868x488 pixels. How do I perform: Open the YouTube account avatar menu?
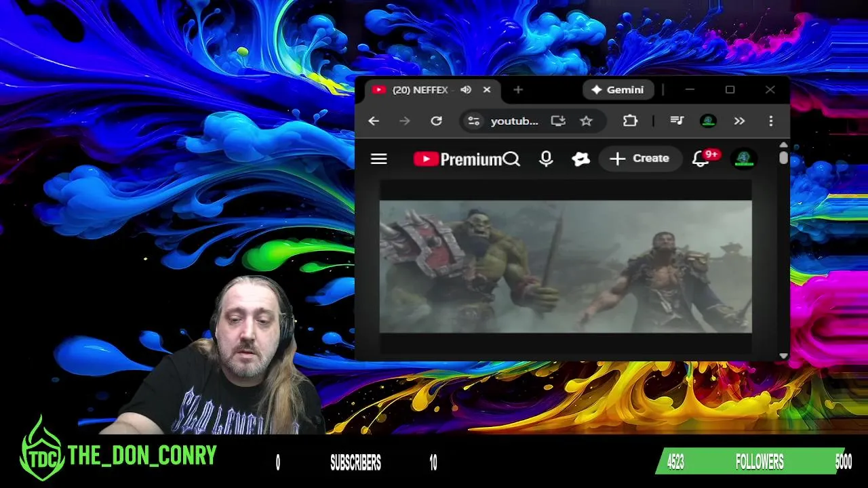point(744,159)
